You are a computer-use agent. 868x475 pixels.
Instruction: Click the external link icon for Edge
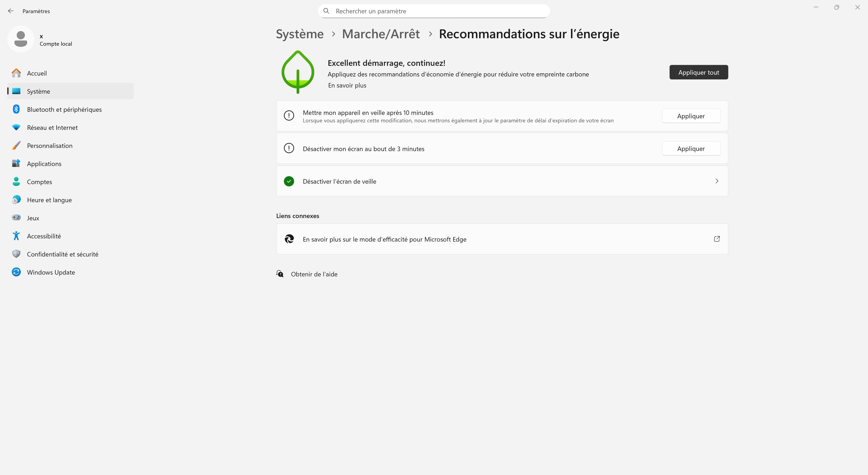[x=717, y=239]
